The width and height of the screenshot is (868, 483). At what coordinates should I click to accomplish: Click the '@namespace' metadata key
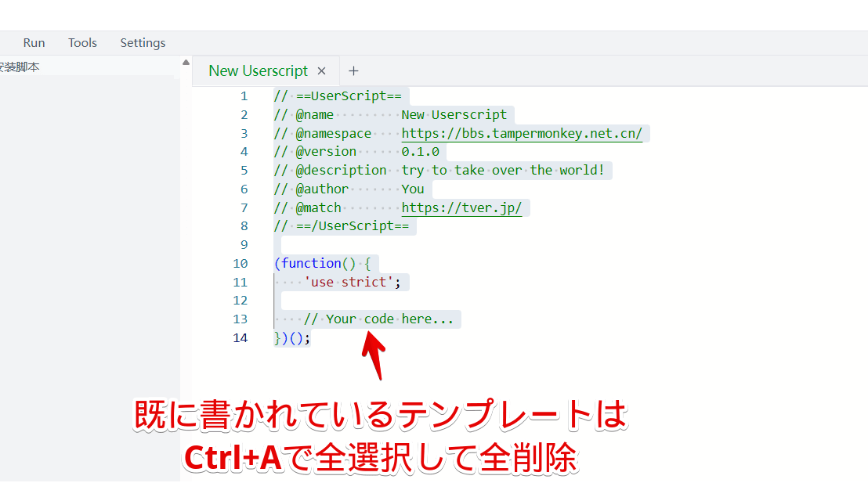point(333,133)
